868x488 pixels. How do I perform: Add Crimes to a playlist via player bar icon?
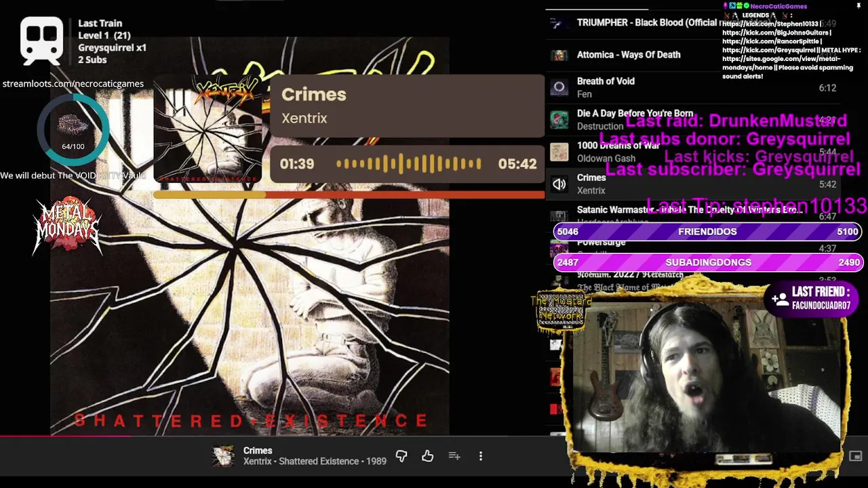tap(454, 456)
